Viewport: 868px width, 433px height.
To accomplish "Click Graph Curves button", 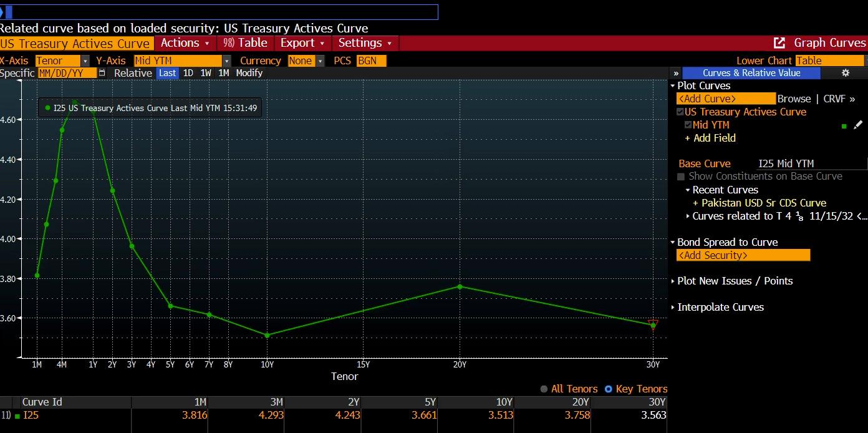I will (829, 43).
